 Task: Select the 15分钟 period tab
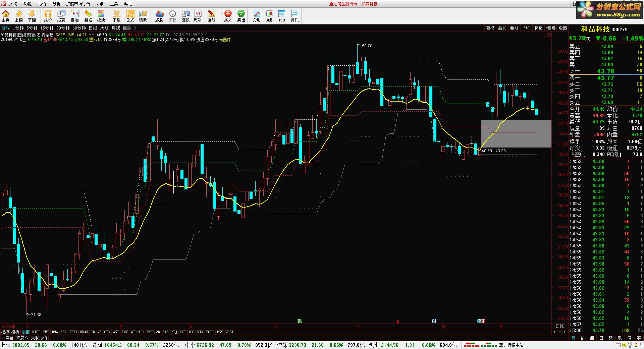coord(47,28)
